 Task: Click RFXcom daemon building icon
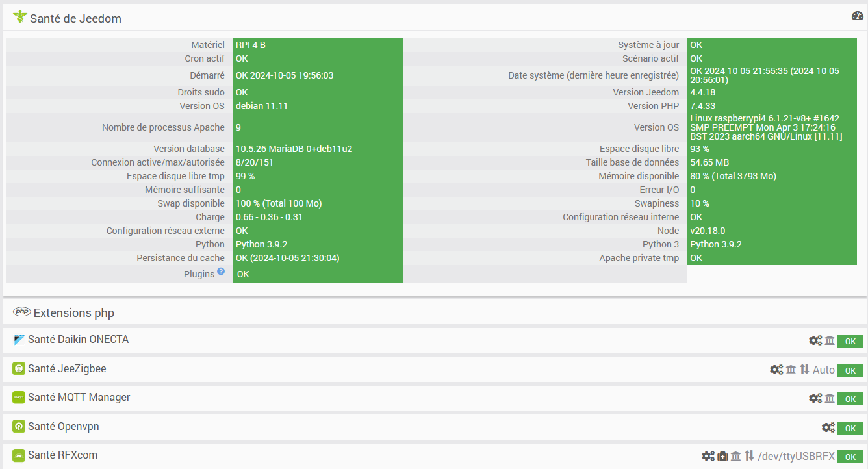click(x=735, y=456)
